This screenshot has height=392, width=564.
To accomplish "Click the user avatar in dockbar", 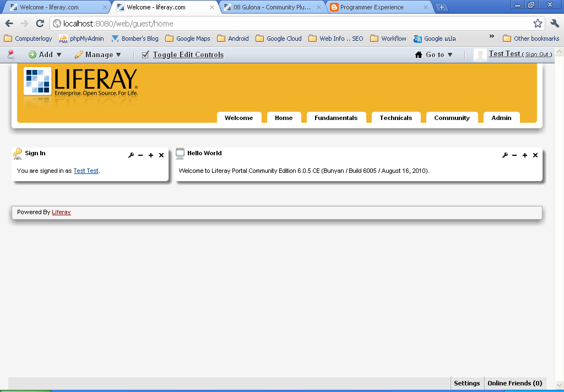I will point(480,55).
